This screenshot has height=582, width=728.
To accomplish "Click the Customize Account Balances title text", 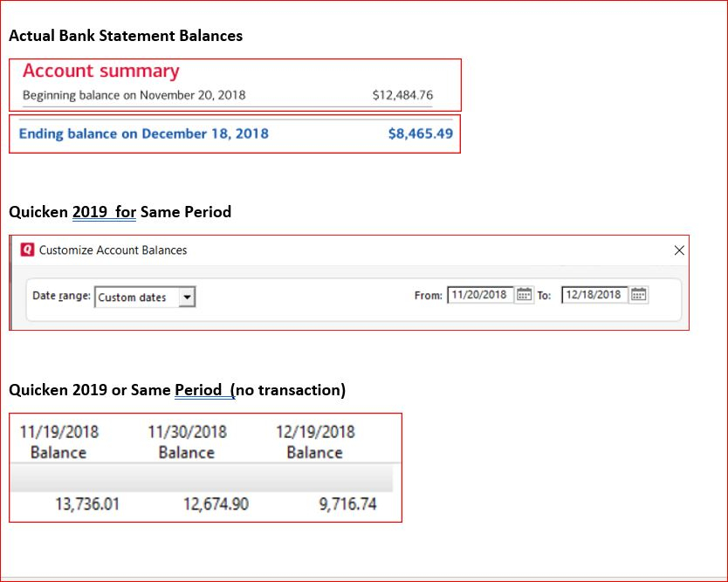I will [113, 250].
